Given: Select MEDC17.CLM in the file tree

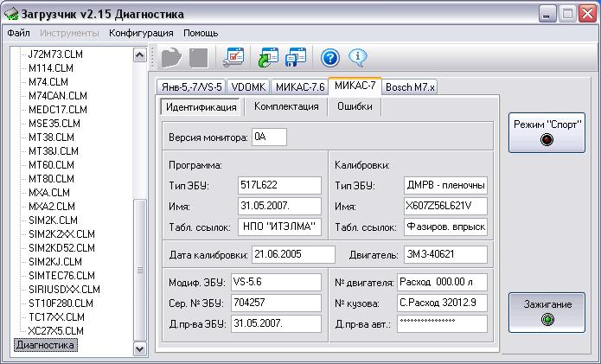Looking at the screenshot, I should click(x=57, y=110).
